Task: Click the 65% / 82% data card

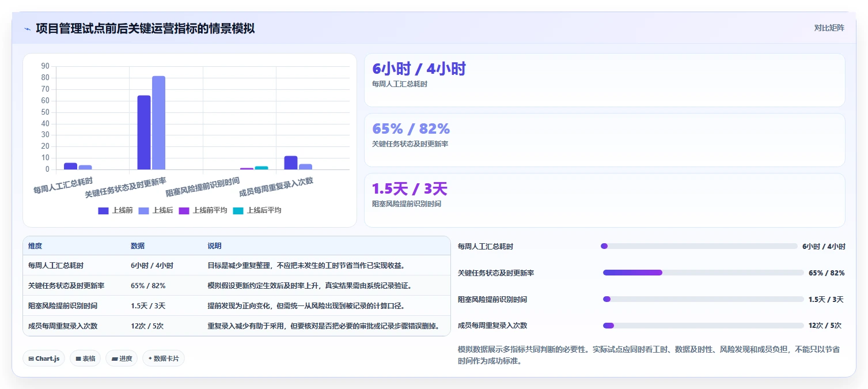Action: (x=604, y=140)
